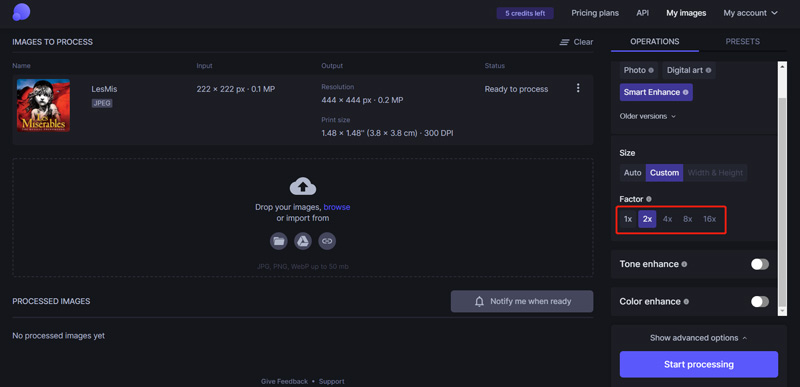Click the browse link
The width and height of the screenshot is (800, 387).
click(x=337, y=207)
